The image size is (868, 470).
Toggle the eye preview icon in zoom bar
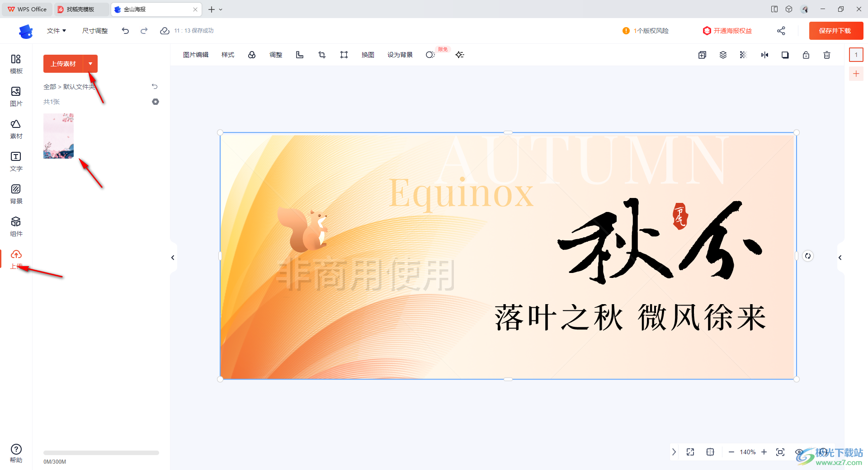[799, 452]
